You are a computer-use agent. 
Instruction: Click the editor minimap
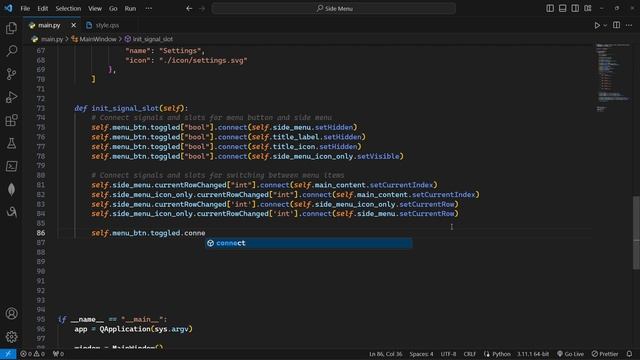coord(613,78)
